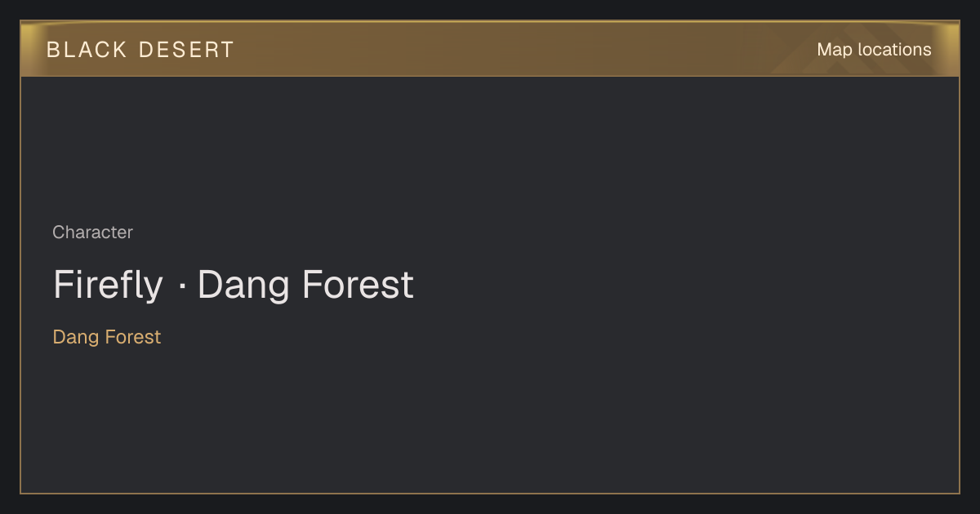Click the word Map in header link
This screenshot has height=514, width=980.
[835, 50]
